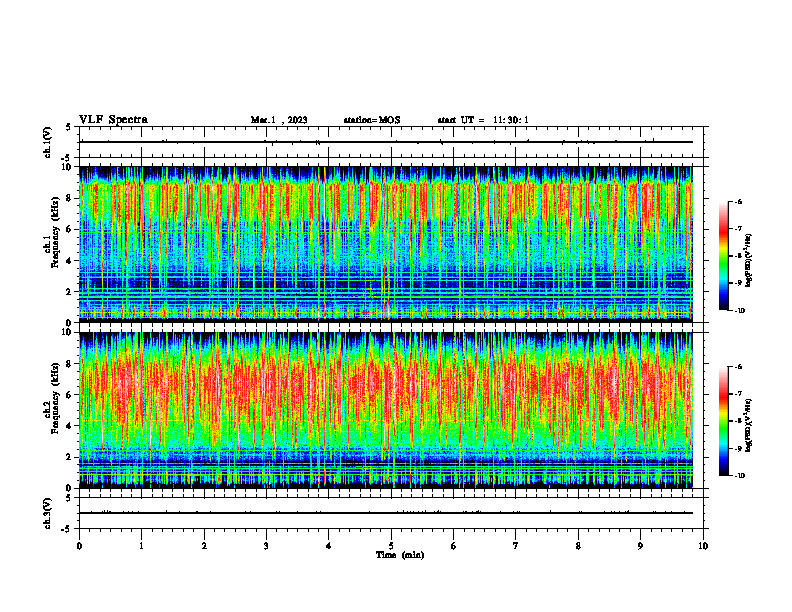
Task: Select the "station=MOS" header text
Action: coord(372,120)
